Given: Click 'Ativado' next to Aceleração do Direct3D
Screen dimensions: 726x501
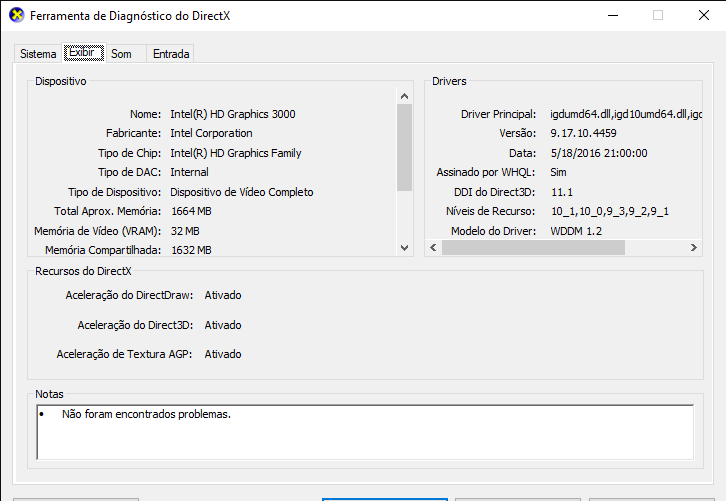Looking at the screenshot, I should pos(223,325).
